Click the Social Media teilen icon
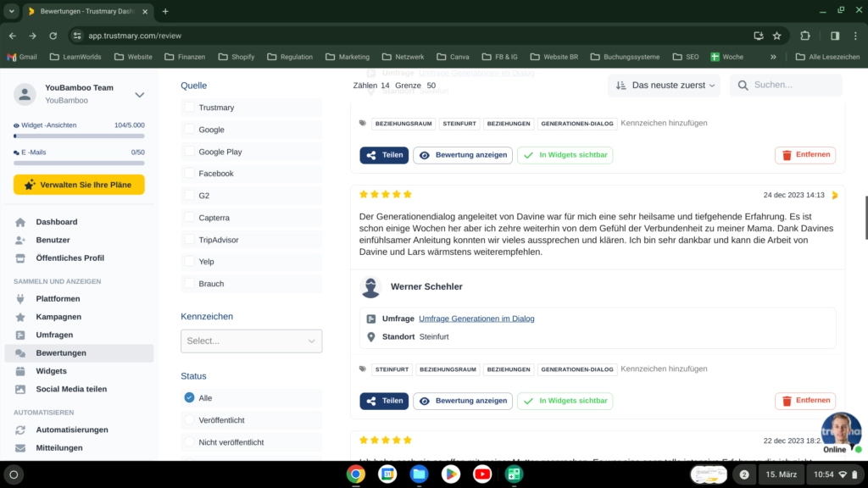This screenshot has width=868, height=488. coord(20,389)
